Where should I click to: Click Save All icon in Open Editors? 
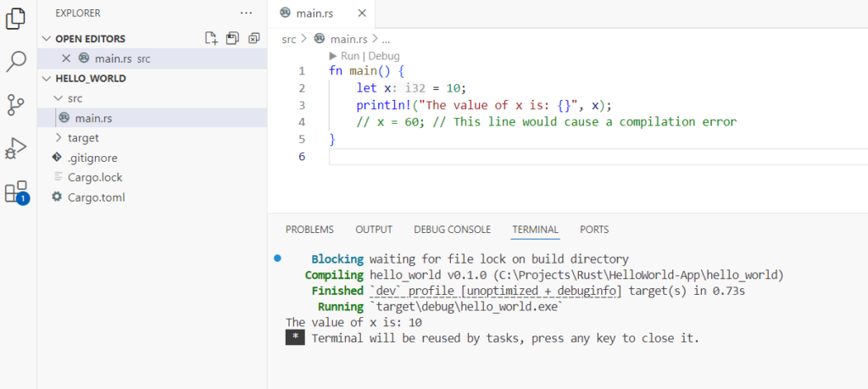[x=232, y=38]
